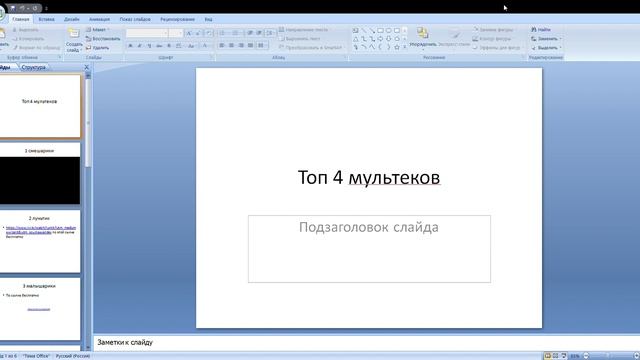Toggle Align text right

click(x=241, y=45)
